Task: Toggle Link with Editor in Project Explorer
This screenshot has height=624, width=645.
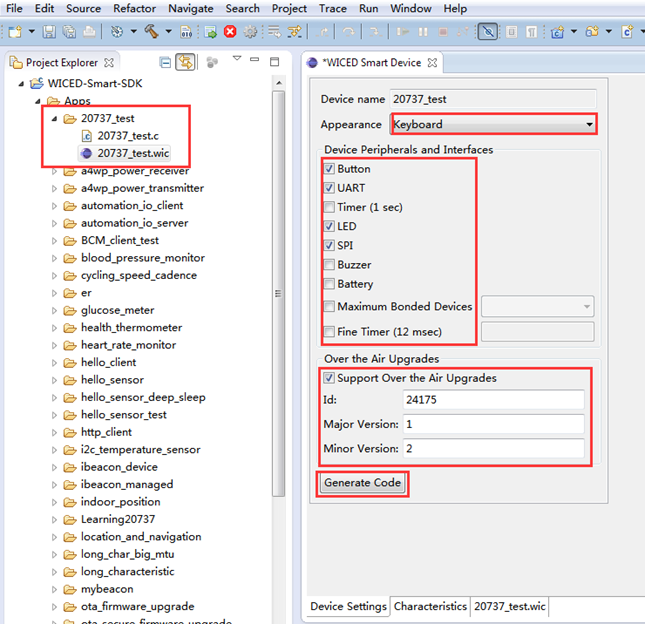Action: click(x=185, y=63)
